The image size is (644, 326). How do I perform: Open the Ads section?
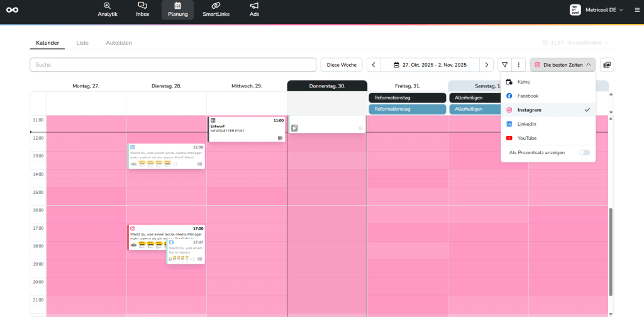[x=254, y=10]
